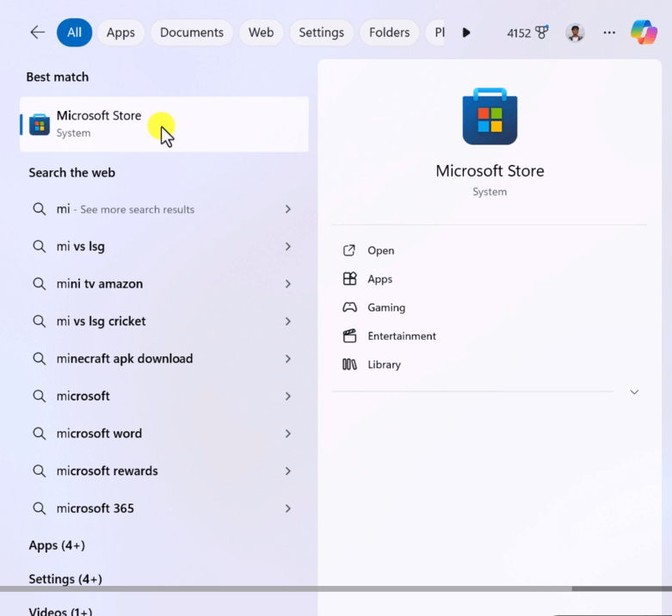Click the search icon beside 'microsoft 365'

pos(39,508)
